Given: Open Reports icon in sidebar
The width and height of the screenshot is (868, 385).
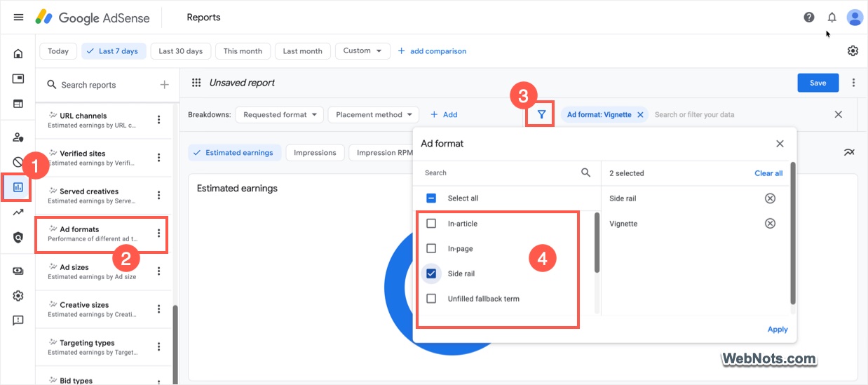Looking at the screenshot, I should point(18,187).
